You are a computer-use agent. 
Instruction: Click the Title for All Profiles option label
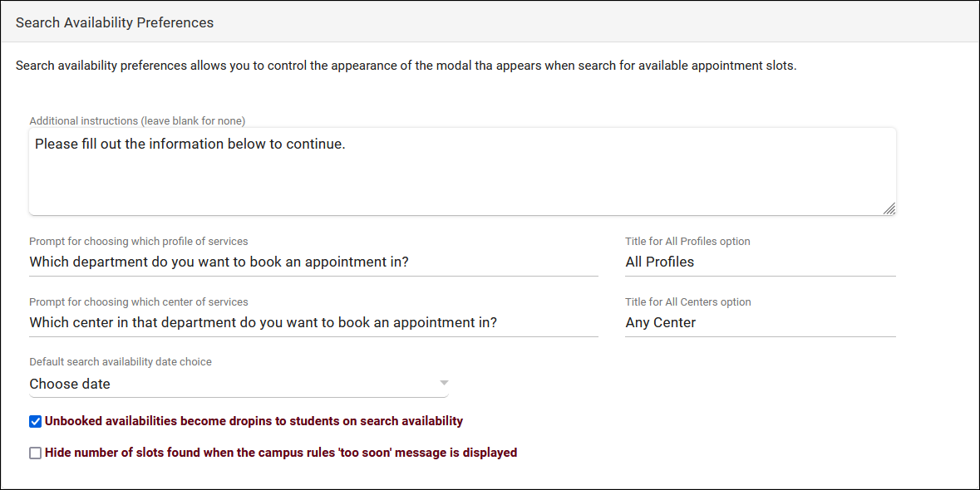[687, 242]
